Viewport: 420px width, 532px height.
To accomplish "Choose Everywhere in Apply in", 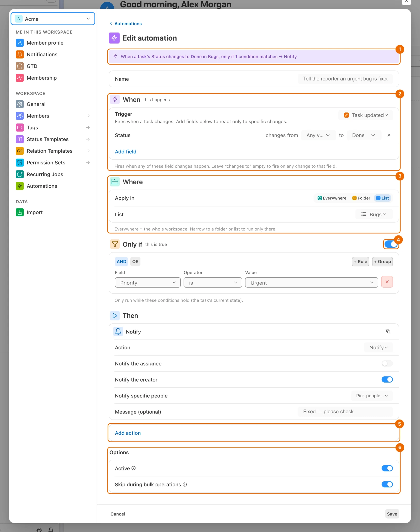I will (332, 198).
